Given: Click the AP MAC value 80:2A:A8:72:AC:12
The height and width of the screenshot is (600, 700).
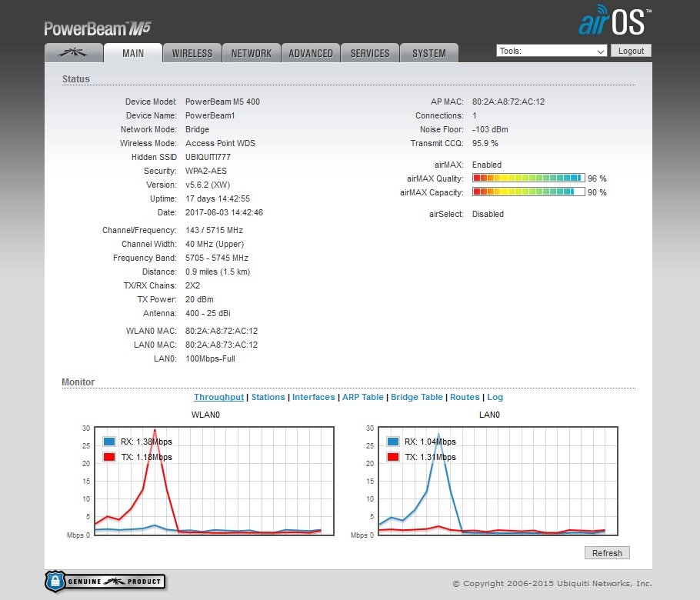Looking at the screenshot, I should [x=508, y=102].
